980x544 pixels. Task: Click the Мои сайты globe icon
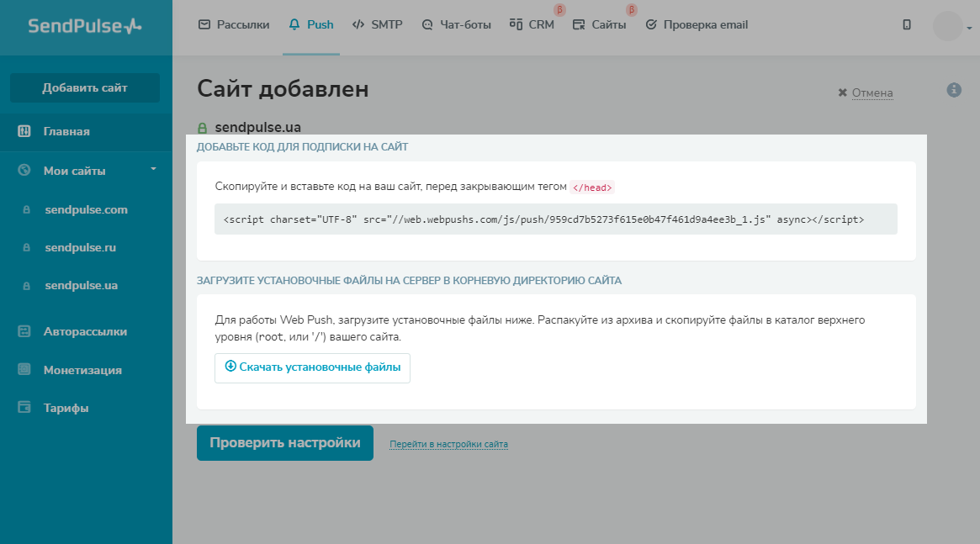pyautogui.click(x=24, y=171)
